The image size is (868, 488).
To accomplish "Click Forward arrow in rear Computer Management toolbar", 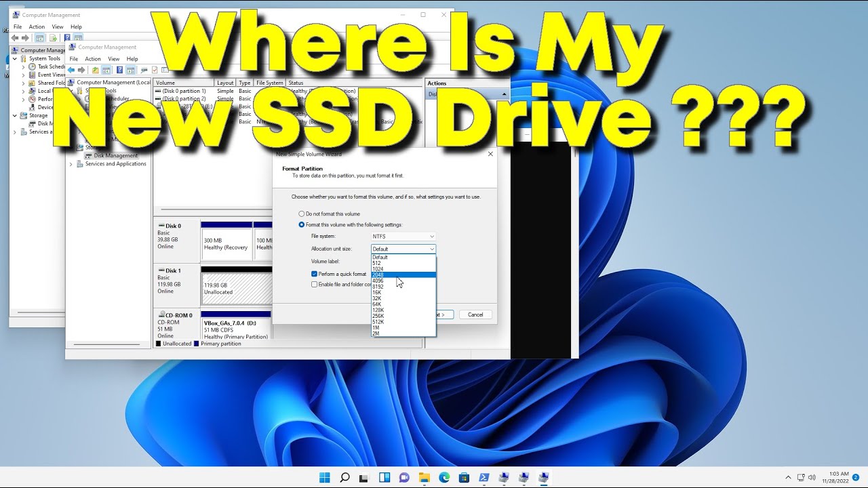I will pos(26,38).
